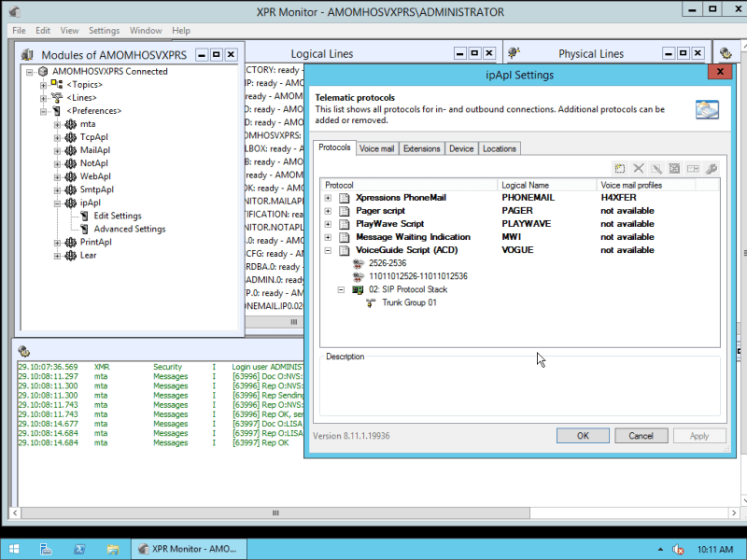Image resolution: width=747 pixels, height=560 pixels.
Task: Click the telematic protocols fax icon in the header
Action: [x=707, y=110]
